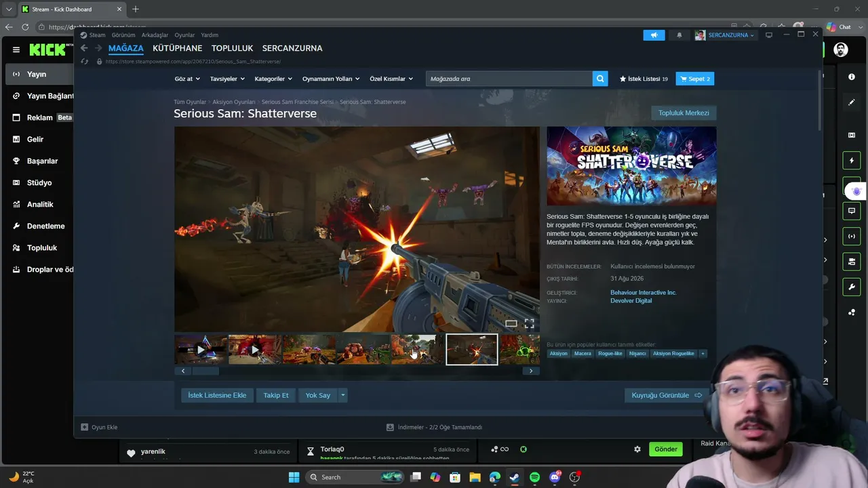Click Serious Sam Franchise Serisi breadcrumb
868x488 pixels.
[297, 102]
